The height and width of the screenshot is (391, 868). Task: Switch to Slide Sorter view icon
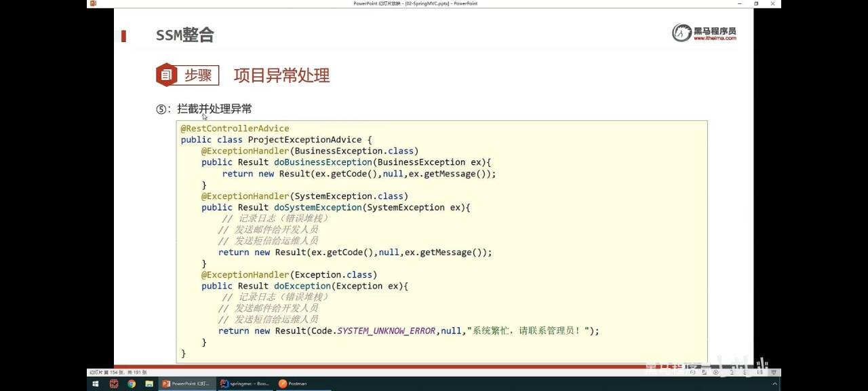(745, 372)
